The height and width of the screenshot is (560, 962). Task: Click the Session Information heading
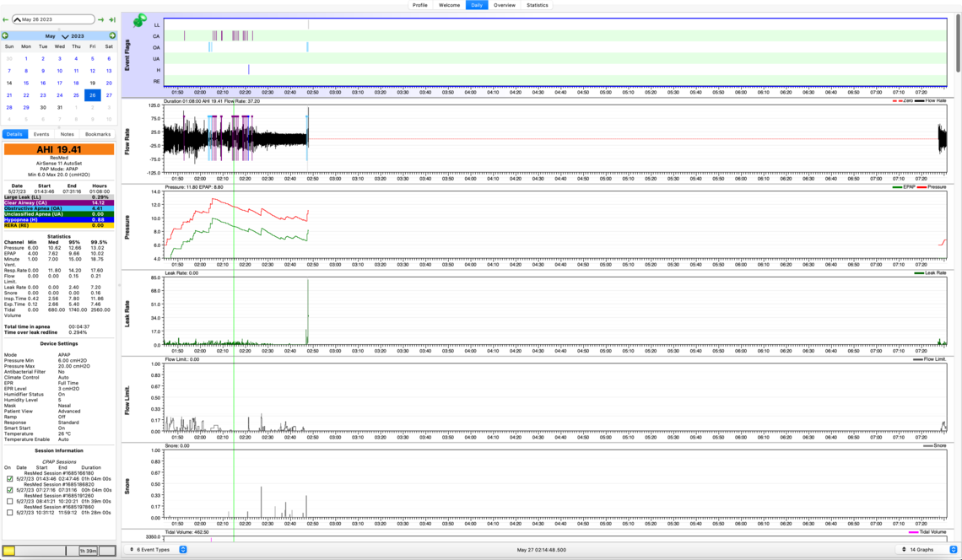tap(59, 450)
